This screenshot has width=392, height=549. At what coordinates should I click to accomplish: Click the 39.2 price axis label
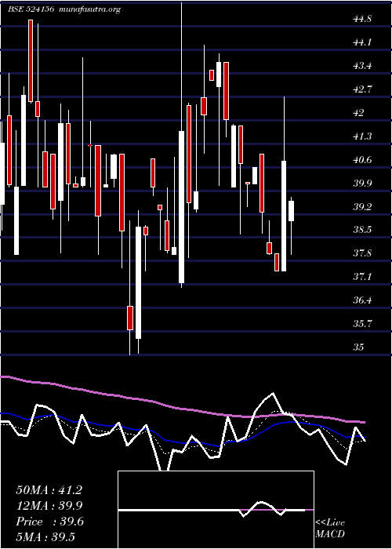coord(362,207)
